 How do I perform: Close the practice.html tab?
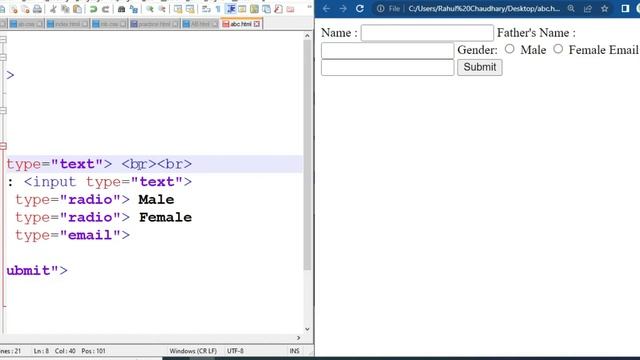175,24
